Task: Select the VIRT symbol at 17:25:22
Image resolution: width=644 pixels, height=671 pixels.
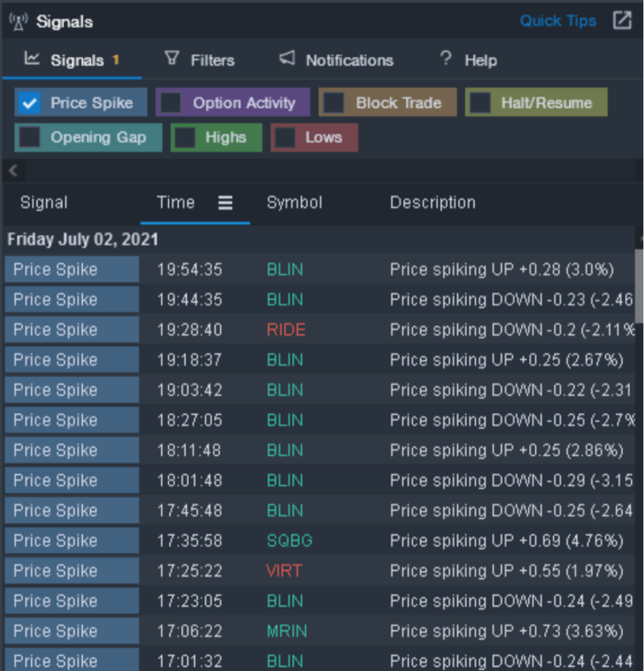Action: click(284, 571)
